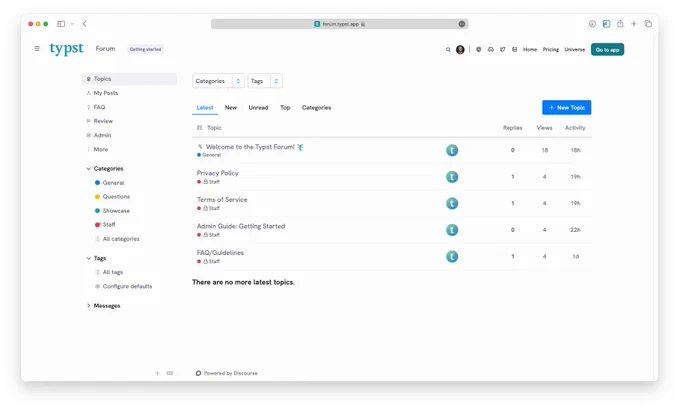
Task: Switch to the New tab
Action: coord(231,108)
